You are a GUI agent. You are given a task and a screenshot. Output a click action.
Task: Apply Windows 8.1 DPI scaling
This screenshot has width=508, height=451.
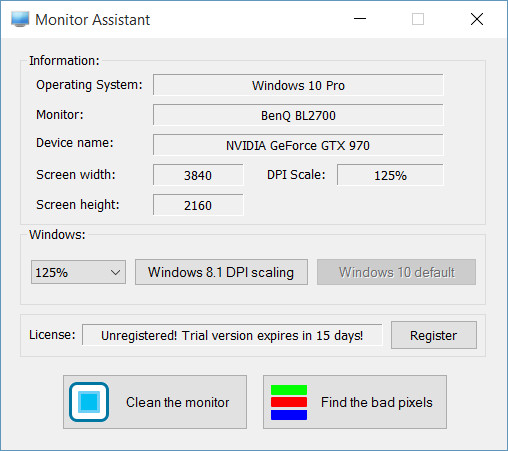pos(221,272)
